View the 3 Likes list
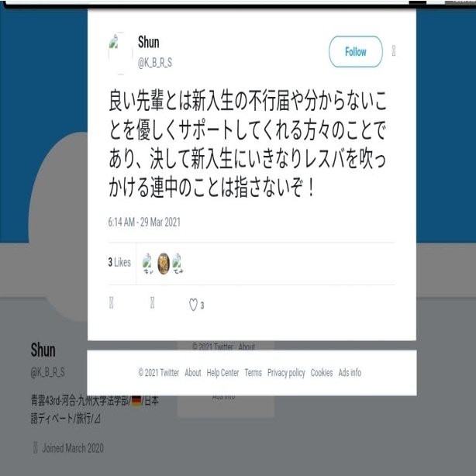This screenshot has width=476, height=476. tap(119, 262)
